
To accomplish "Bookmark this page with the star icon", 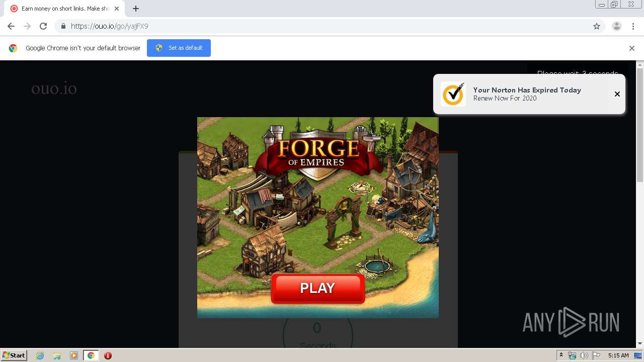I will (x=597, y=26).
